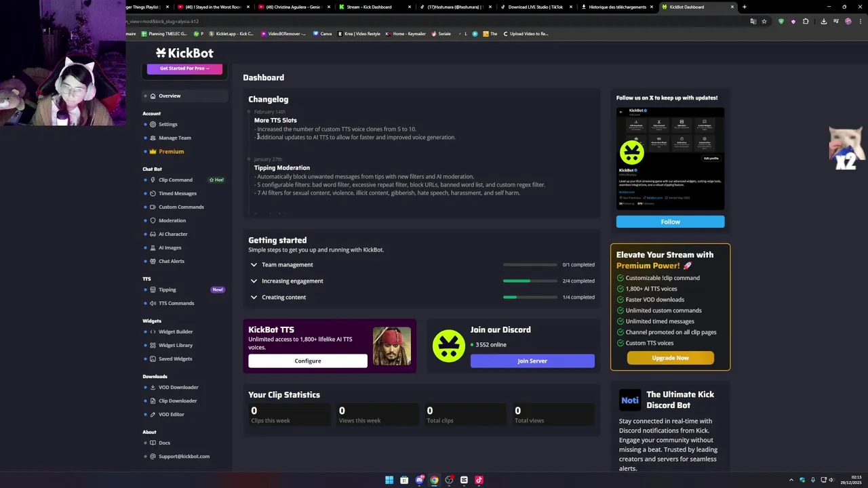The image size is (868, 488).
Task: Open Chat Alerts in the sidebar
Action: point(171,261)
